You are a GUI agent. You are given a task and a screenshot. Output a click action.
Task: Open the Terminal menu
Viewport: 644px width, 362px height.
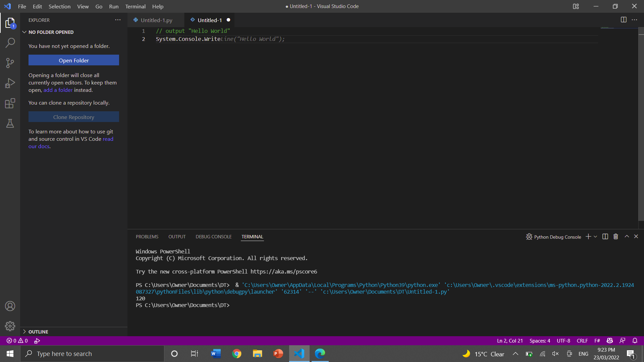[135, 6]
